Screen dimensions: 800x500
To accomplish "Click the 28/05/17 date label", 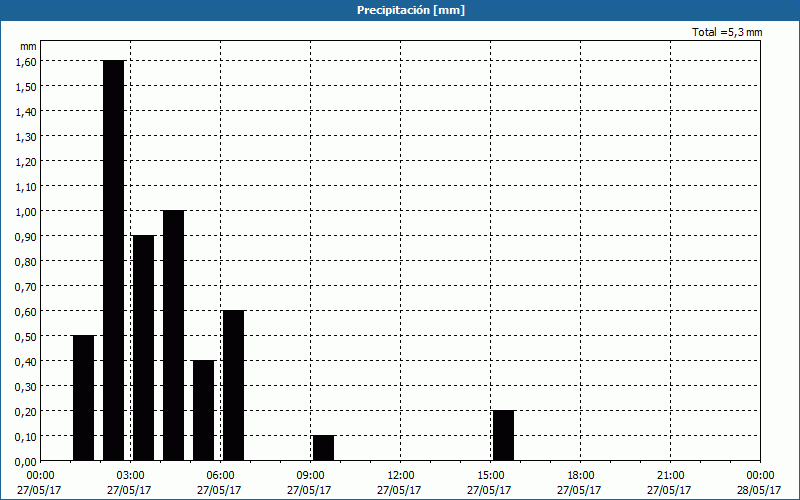I will click(759, 490).
